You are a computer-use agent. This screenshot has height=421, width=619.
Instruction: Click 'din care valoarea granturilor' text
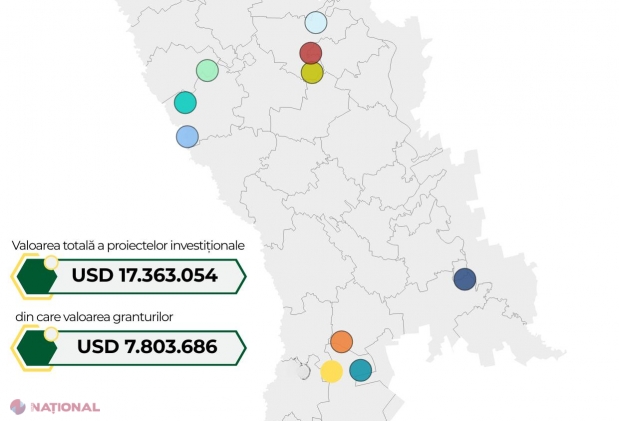(94, 317)
